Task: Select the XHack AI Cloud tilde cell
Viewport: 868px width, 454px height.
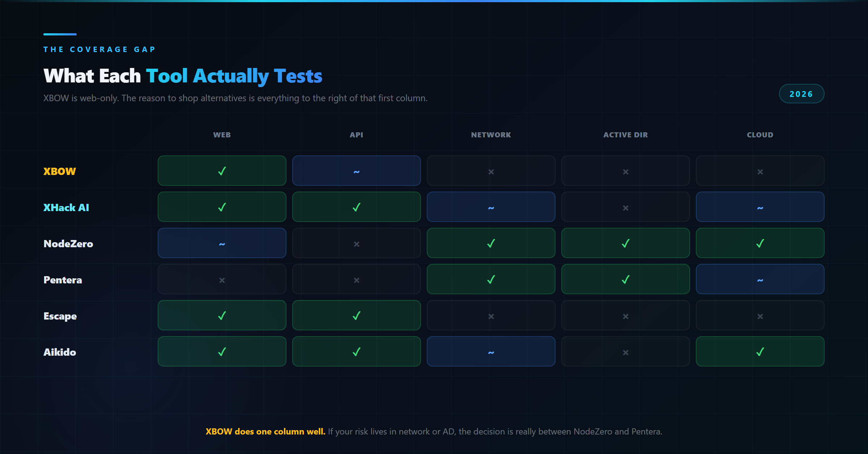Action: (x=760, y=207)
